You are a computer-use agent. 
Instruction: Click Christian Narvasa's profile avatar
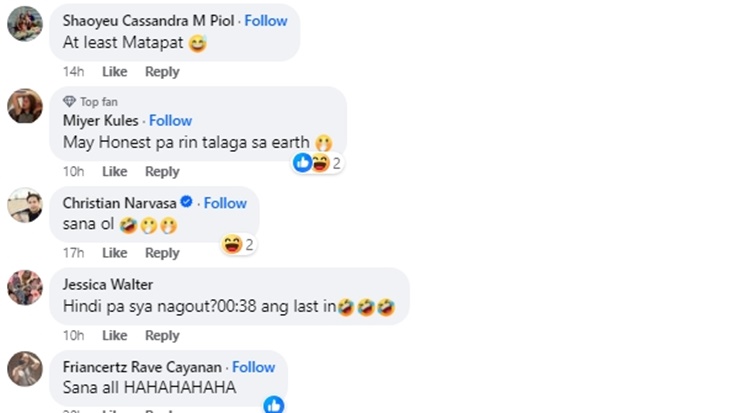pyautogui.click(x=25, y=205)
